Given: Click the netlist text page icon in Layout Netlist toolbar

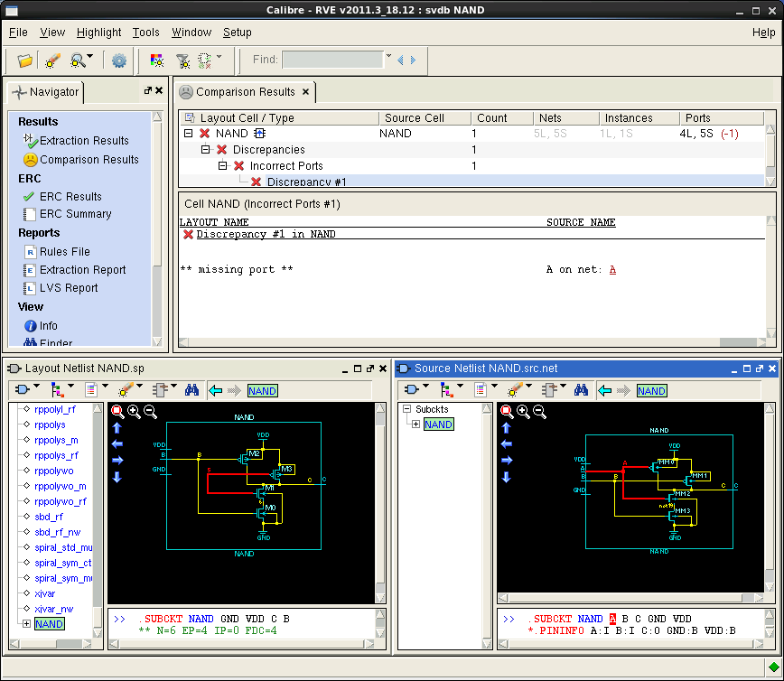Looking at the screenshot, I should (x=91, y=389).
